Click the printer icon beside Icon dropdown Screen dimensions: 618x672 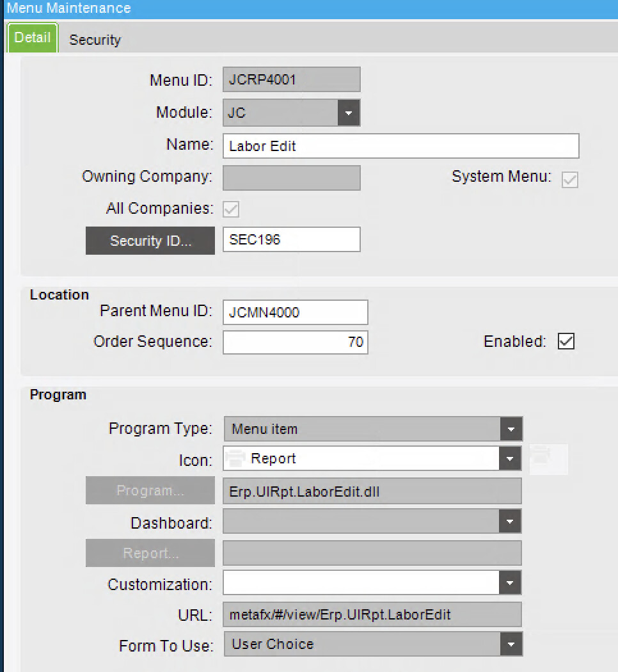click(541, 458)
